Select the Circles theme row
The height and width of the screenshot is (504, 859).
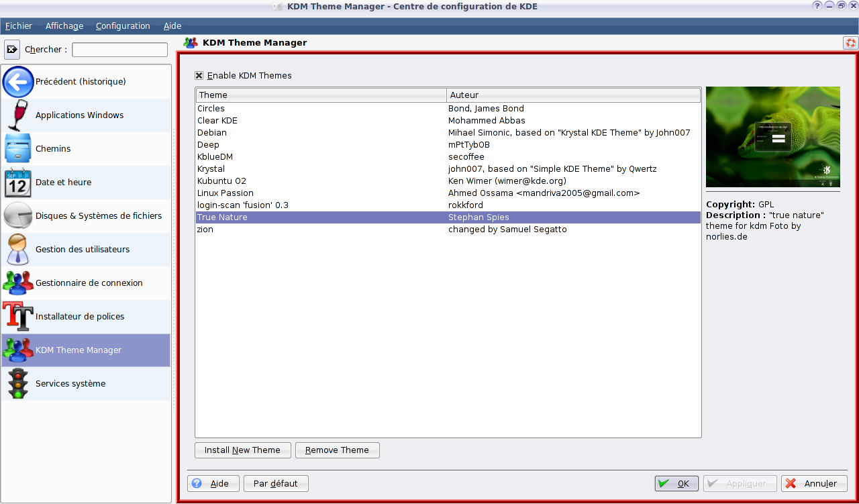(x=448, y=109)
